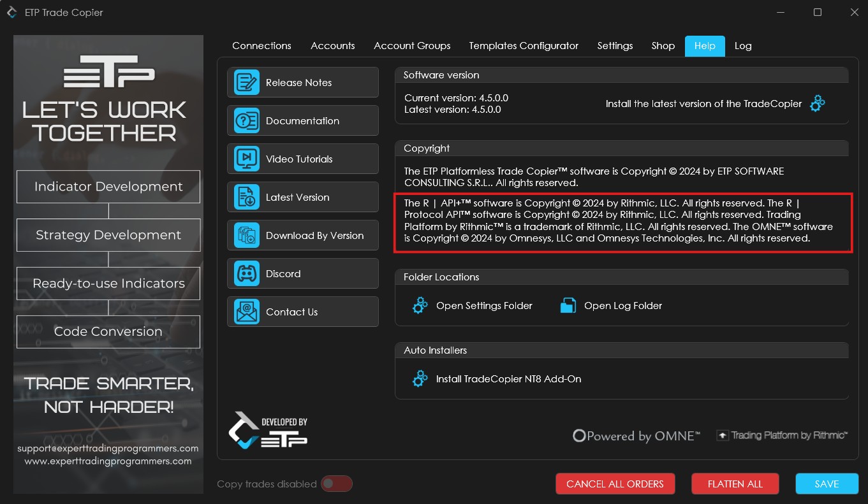Open the Log tab
The width and height of the screenshot is (868, 504).
pyautogui.click(x=743, y=46)
